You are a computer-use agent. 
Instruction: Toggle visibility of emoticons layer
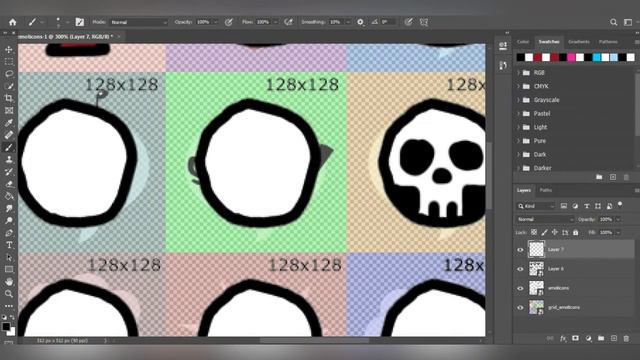[520, 288]
